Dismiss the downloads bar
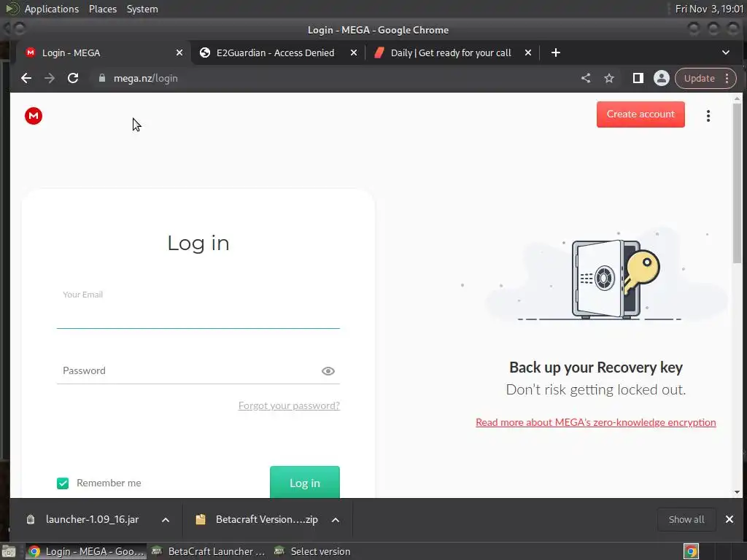The height and width of the screenshot is (560, 747). click(x=729, y=519)
